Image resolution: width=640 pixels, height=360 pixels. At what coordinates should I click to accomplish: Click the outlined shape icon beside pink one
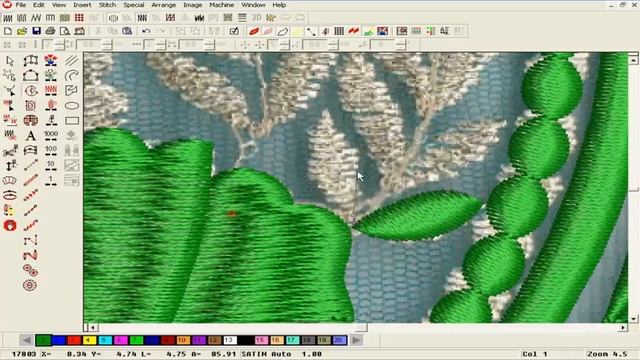282,31
